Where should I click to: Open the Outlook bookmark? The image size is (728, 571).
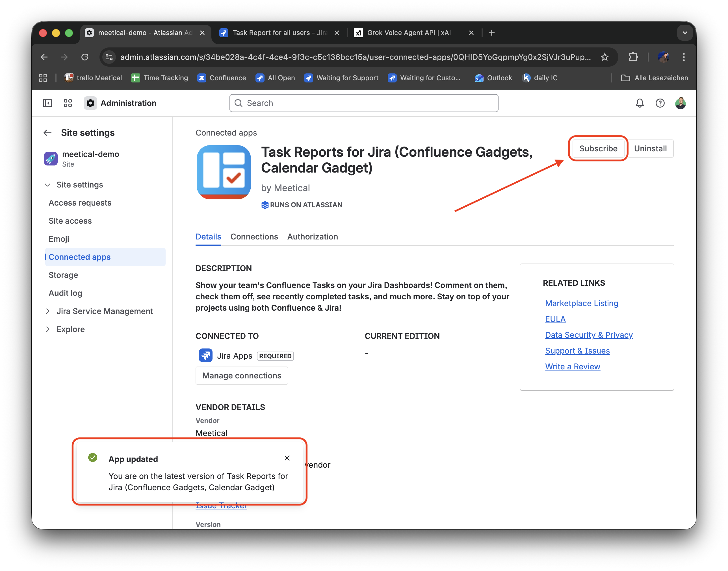pos(493,78)
